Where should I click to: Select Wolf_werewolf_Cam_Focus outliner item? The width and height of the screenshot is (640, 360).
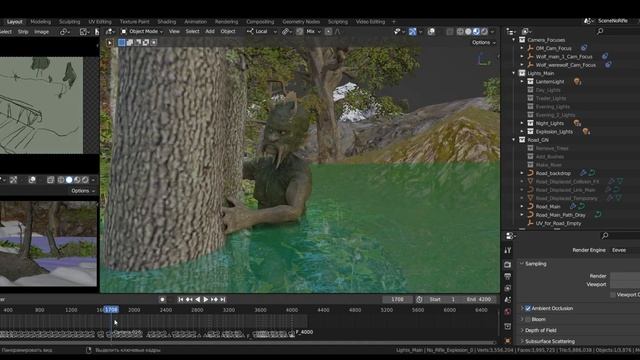565,65
